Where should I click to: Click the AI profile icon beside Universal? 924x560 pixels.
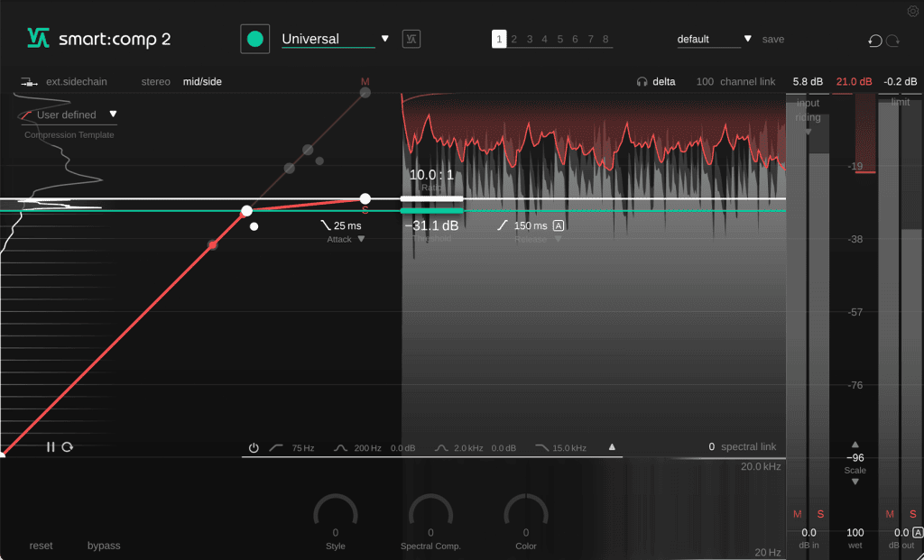(x=411, y=39)
